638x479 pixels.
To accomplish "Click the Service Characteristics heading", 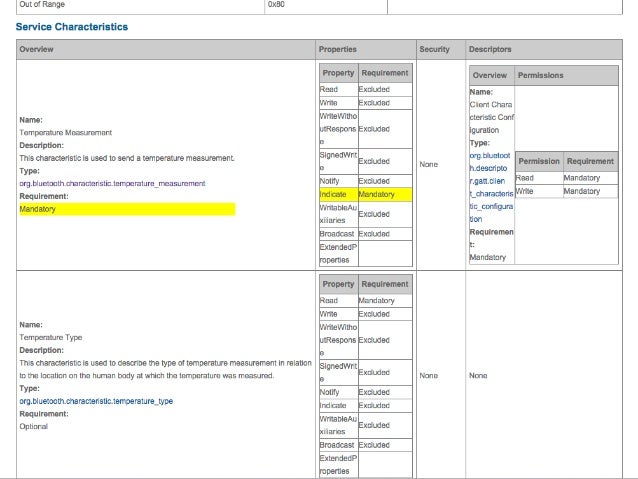I will (72, 27).
